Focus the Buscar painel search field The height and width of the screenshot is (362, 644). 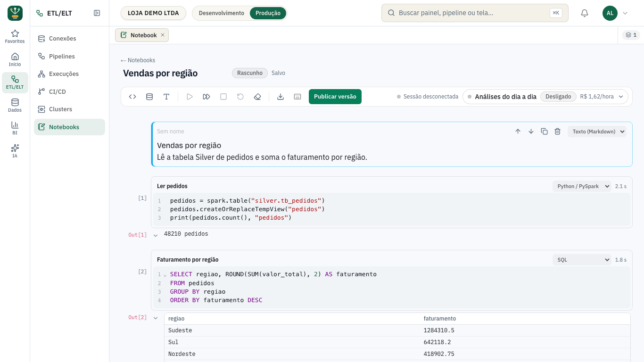(x=475, y=13)
